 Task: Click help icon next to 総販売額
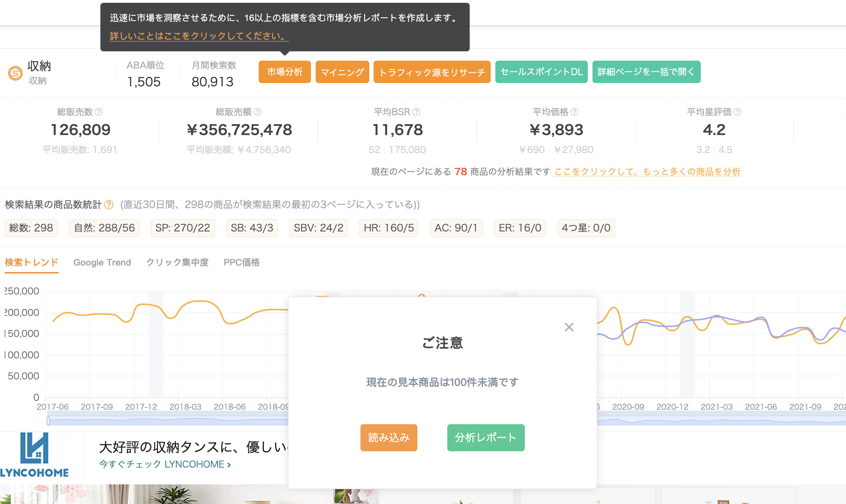pos(258,112)
